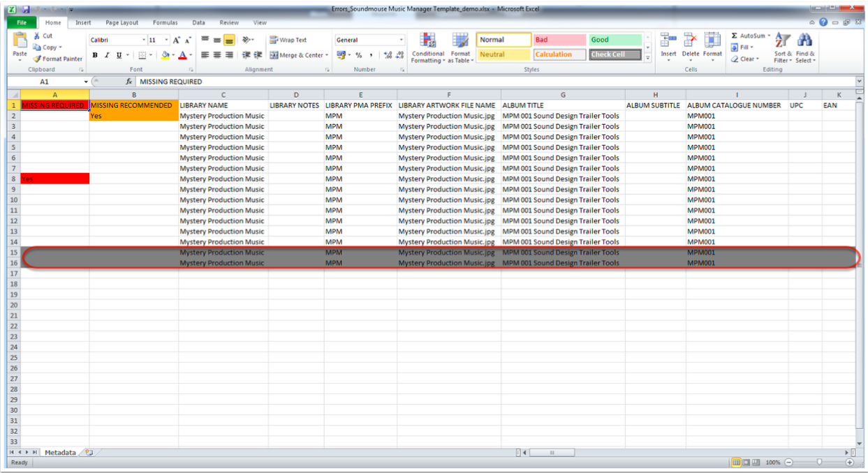Toggle Normal view button in the status bar

coord(737,463)
